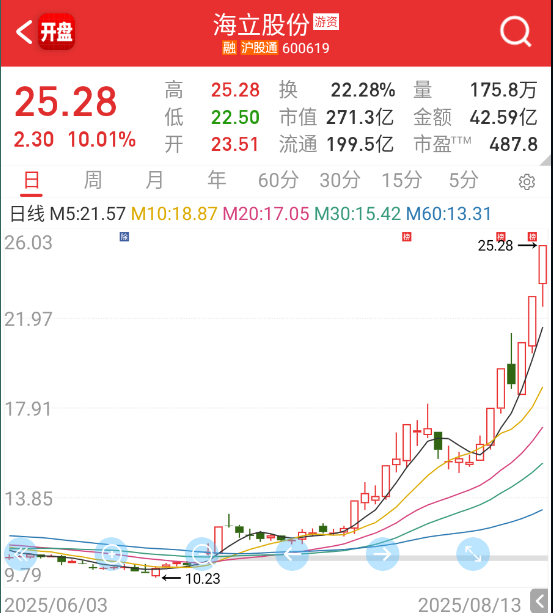Tap the current price 25.28 in large red

(x=65, y=102)
